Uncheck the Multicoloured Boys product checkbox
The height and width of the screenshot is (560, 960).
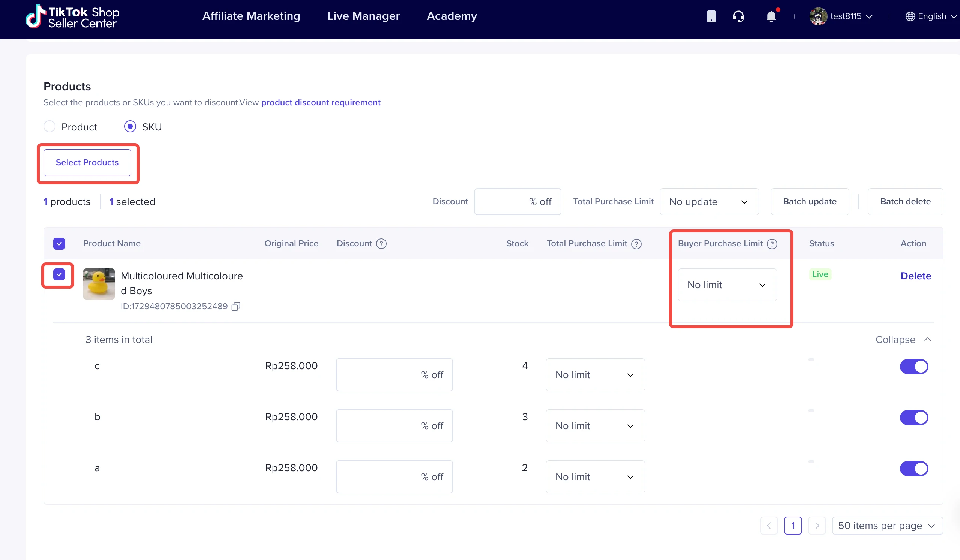59,274
